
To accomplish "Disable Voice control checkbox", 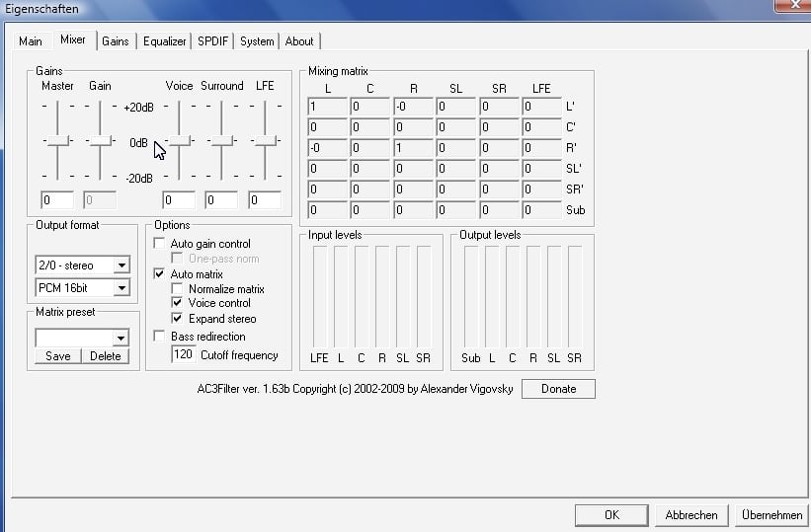I will [178, 303].
